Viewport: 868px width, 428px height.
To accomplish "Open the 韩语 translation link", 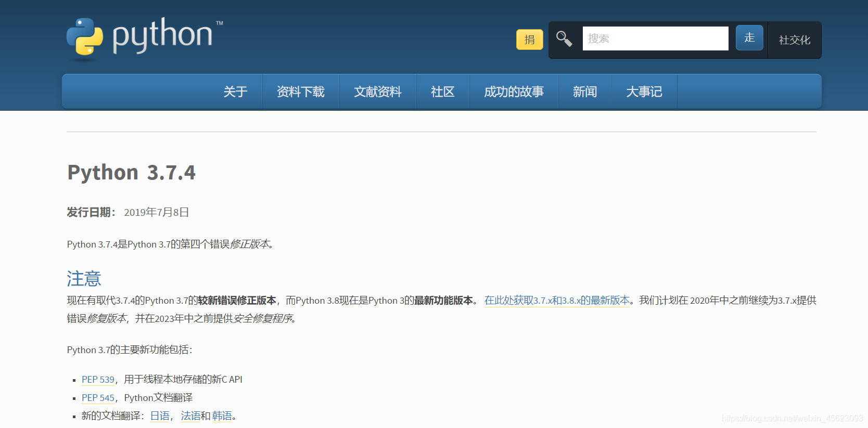I will coord(222,416).
